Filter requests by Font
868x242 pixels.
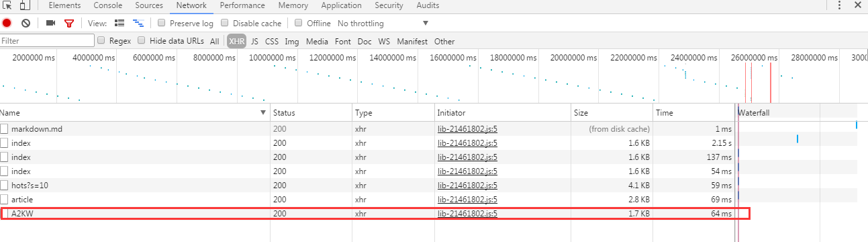pos(342,41)
